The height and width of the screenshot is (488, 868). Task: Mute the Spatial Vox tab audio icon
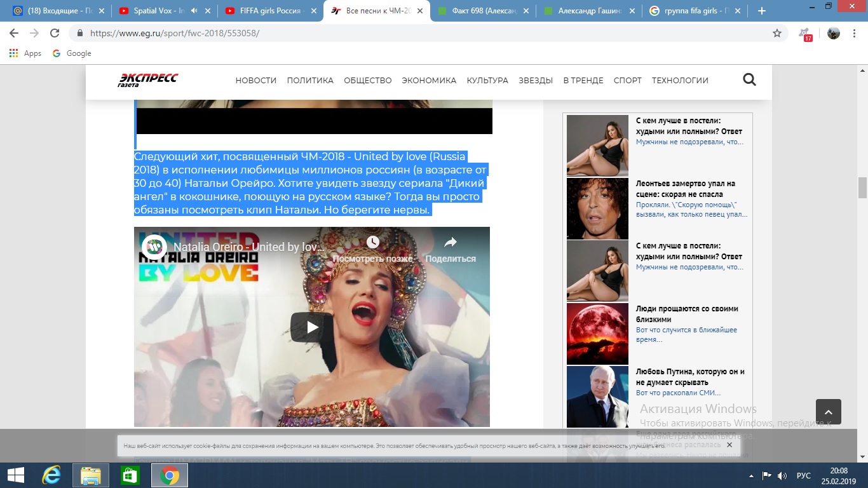point(193,11)
